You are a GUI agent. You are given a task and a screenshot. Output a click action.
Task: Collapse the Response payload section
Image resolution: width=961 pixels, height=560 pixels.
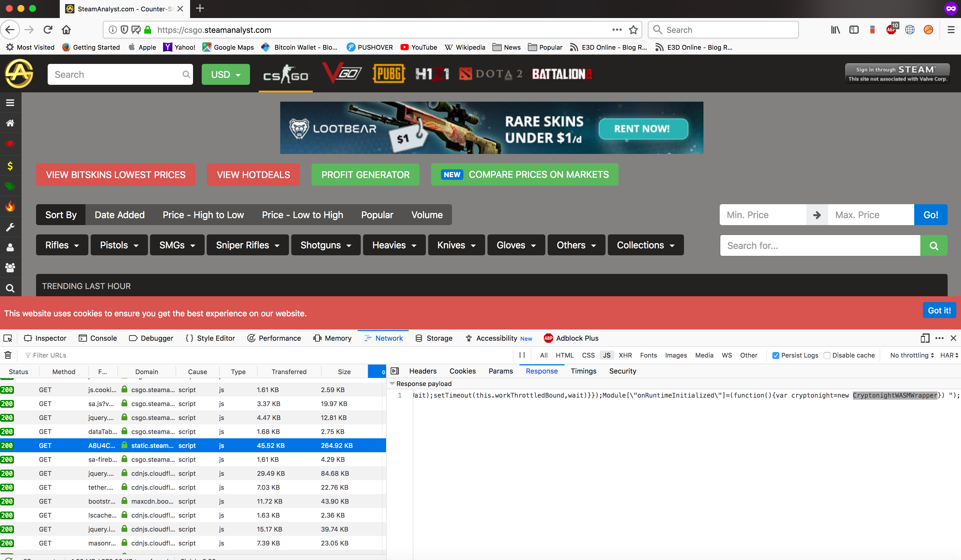(392, 384)
